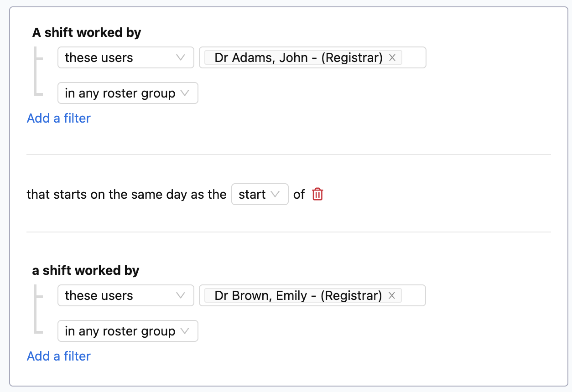Open the bottom 'in any roster group' dropdown
The image size is (572, 392).
coord(128,331)
